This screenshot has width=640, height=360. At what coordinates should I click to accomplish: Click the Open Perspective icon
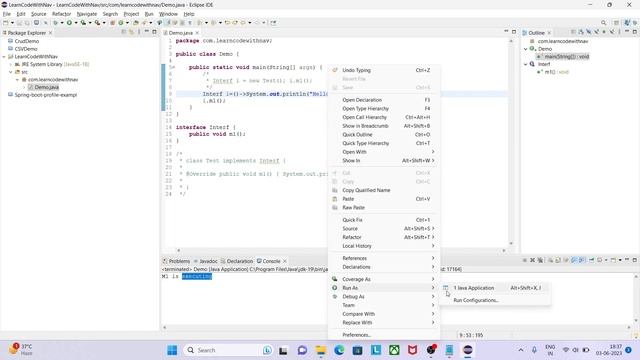[616, 23]
